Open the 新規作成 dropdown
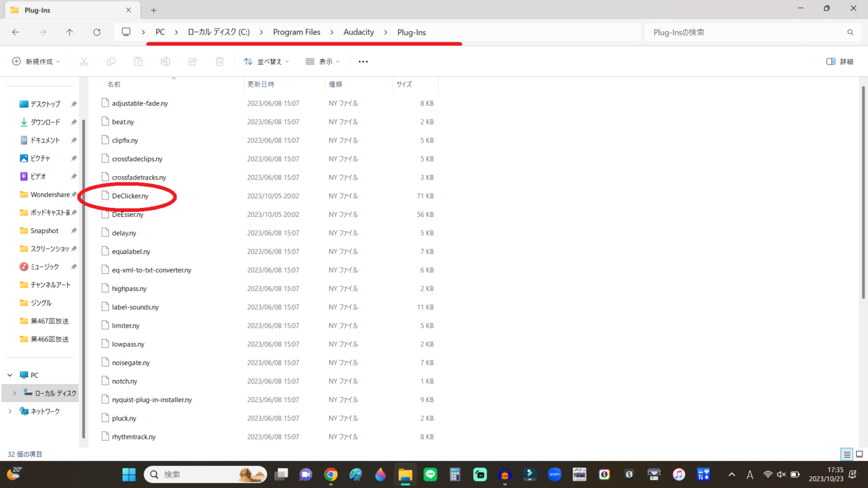This screenshot has height=488, width=868. tap(36, 62)
